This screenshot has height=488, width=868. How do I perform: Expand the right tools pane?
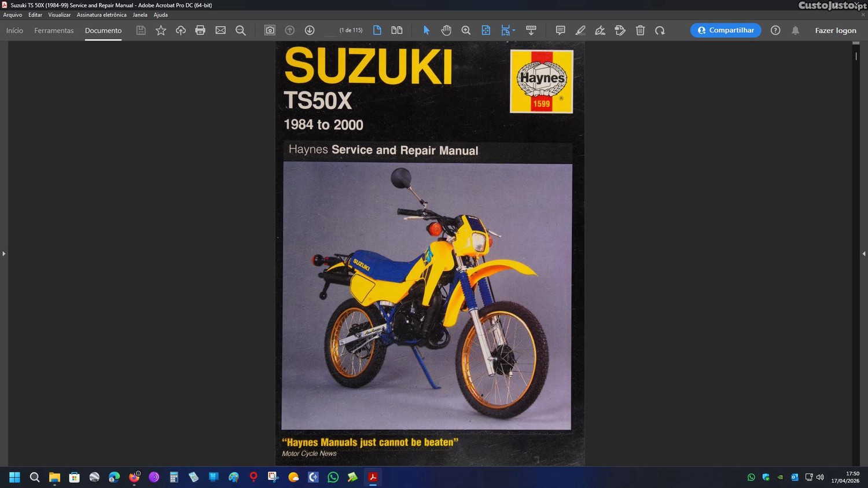[x=864, y=254]
